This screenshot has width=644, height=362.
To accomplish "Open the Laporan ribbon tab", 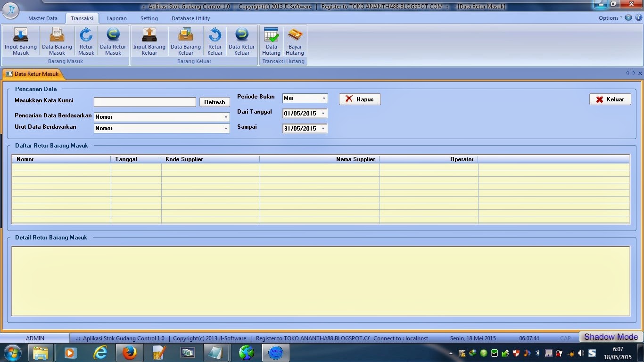I will point(117,18).
